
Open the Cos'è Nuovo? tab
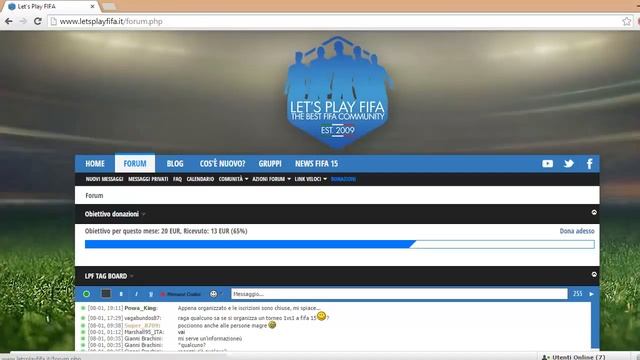[222, 164]
